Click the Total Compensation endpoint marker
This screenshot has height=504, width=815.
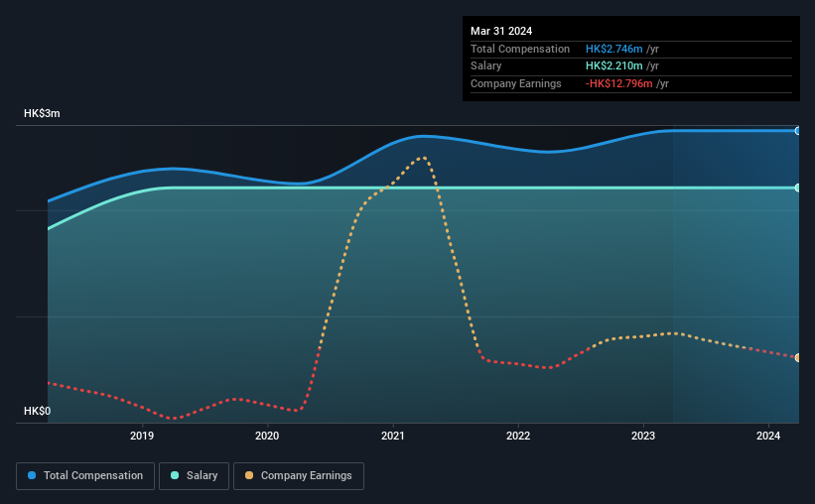pos(797,131)
